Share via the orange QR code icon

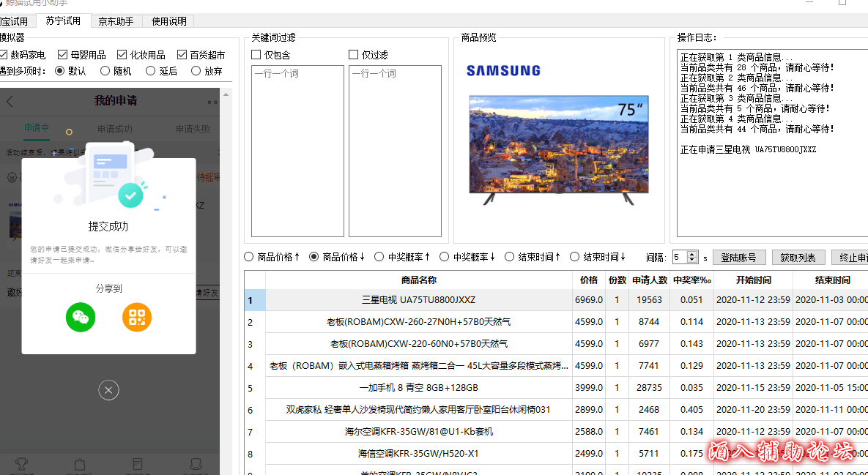(137, 318)
